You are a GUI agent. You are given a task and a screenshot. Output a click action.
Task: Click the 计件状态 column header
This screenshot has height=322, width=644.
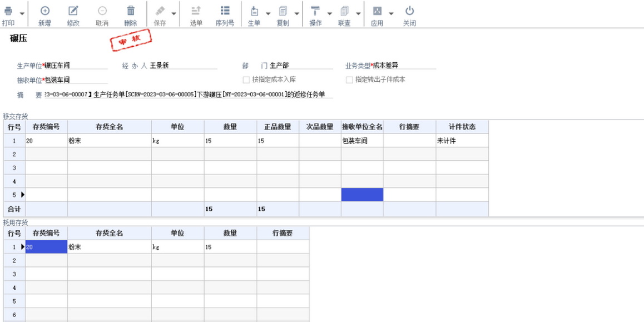[x=462, y=127]
